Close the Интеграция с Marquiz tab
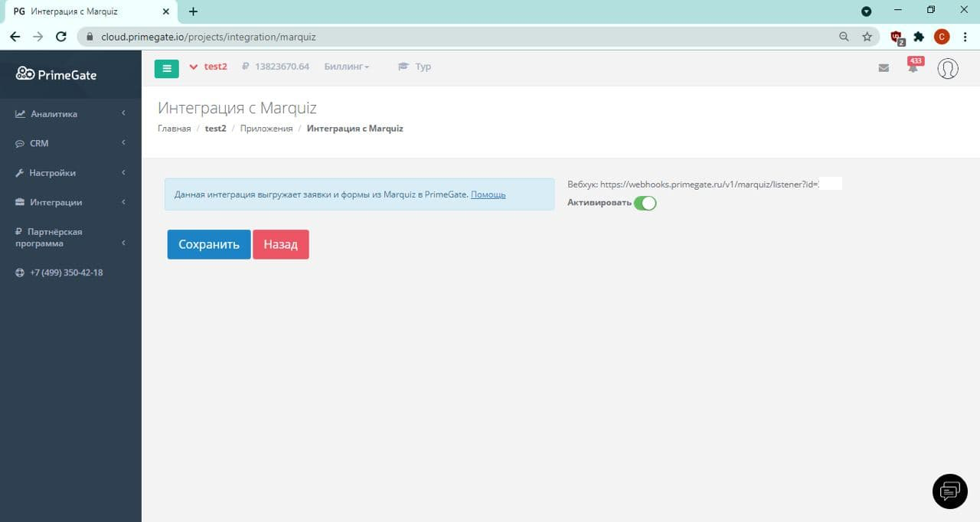This screenshot has width=980, height=522. coord(166,11)
